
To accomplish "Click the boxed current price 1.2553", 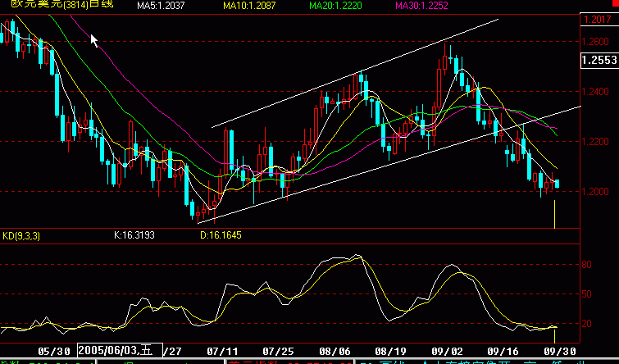I will pyautogui.click(x=599, y=60).
